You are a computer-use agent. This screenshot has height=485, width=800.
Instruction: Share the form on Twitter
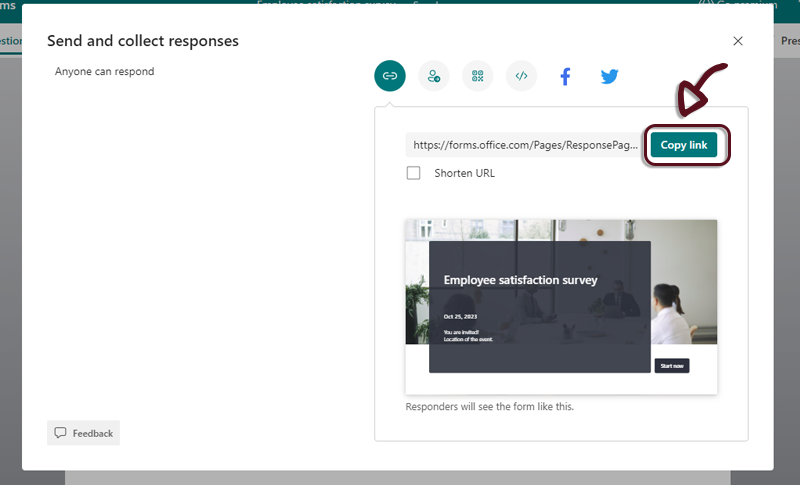click(x=609, y=76)
